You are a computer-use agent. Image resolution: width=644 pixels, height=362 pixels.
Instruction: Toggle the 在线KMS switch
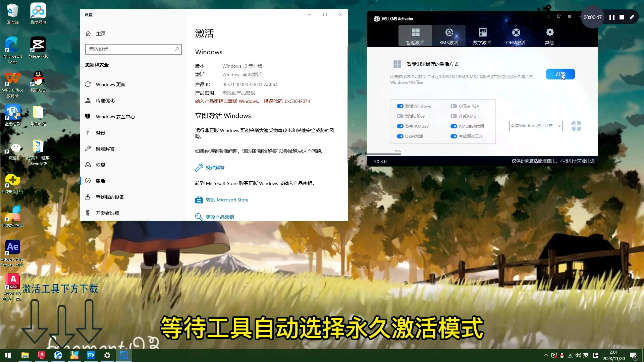(454, 116)
